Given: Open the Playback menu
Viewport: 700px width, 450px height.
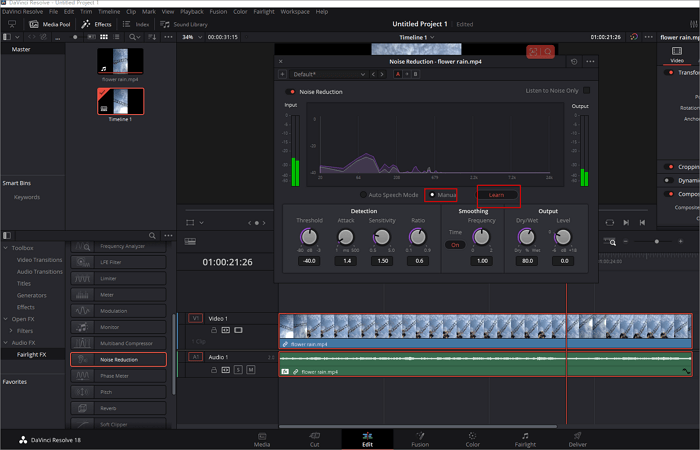Looking at the screenshot, I should tap(192, 12).
